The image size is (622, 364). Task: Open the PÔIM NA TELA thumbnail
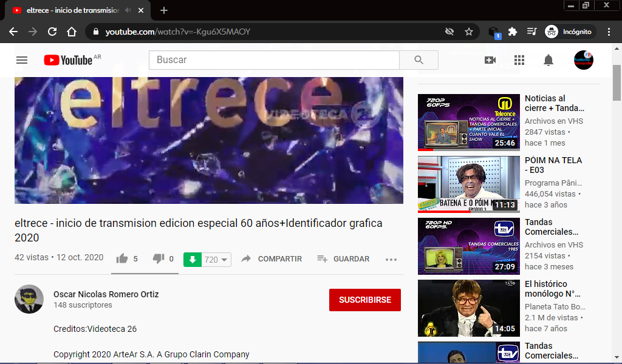(x=468, y=184)
